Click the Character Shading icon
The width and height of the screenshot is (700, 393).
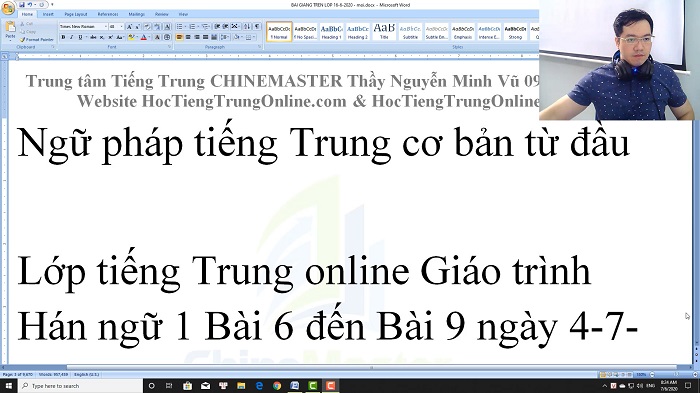click(157, 37)
